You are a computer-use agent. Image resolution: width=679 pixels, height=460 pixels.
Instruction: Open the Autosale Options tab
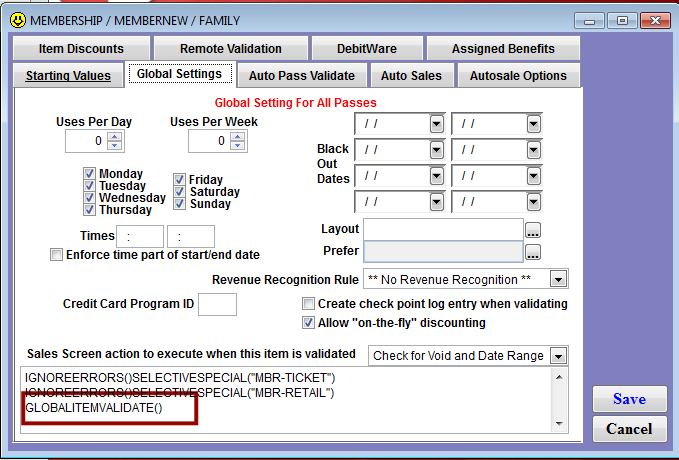(518, 75)
